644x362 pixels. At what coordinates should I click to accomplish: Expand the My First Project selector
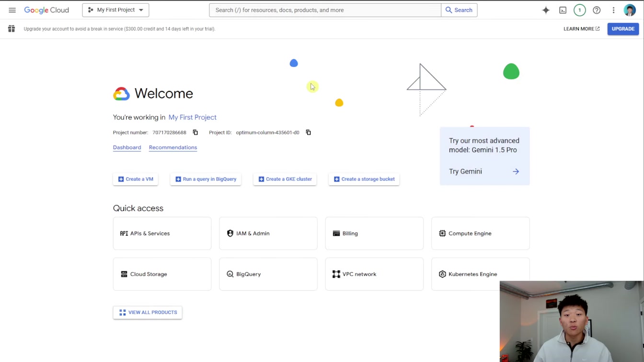tap(115, 10)
